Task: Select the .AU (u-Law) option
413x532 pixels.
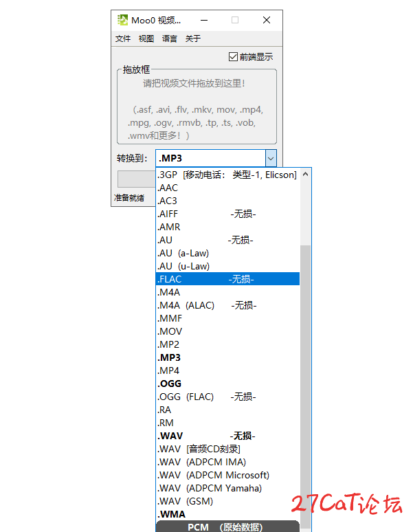Action: tap(227, 266)
